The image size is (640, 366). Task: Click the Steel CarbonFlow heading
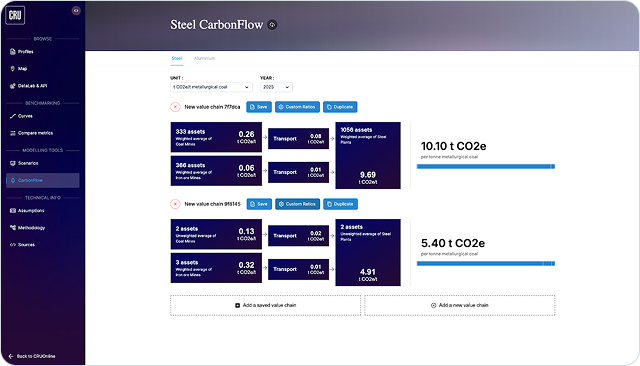click(x=217, y=25)
